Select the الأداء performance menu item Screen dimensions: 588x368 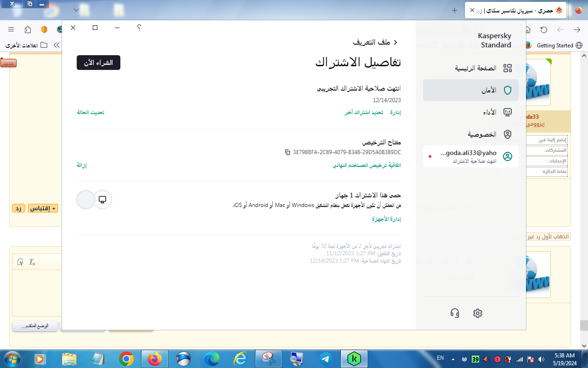coord(471,112)
